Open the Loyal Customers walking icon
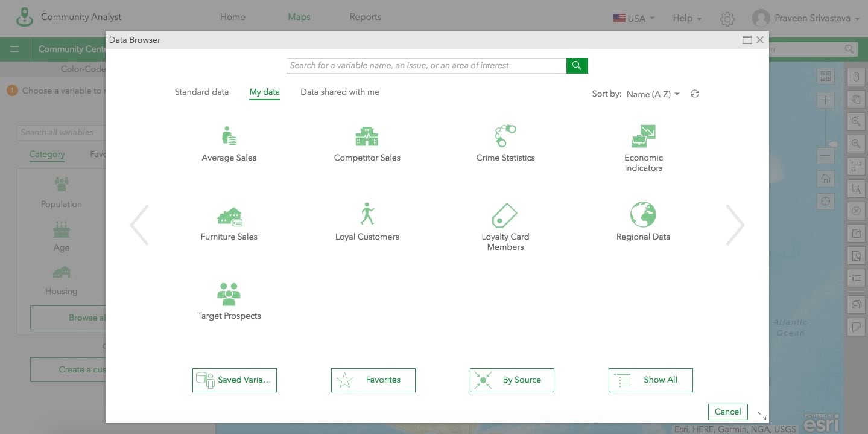 coord(367,214)
